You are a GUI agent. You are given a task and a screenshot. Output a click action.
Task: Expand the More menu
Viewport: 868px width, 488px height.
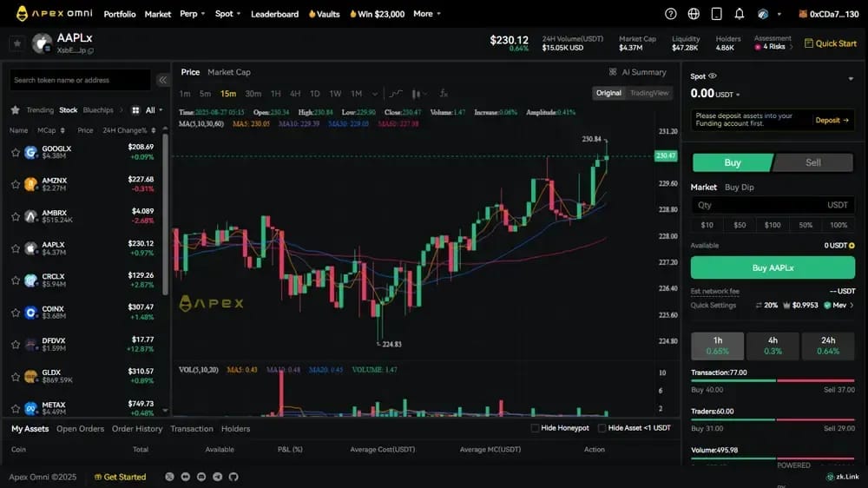tap(427, 14)
